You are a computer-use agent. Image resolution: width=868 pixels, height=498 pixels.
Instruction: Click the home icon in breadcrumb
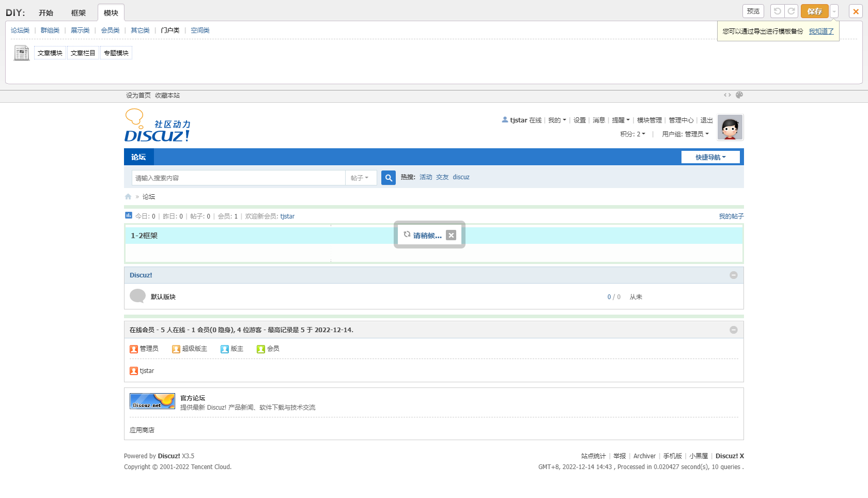pos(128,197)
